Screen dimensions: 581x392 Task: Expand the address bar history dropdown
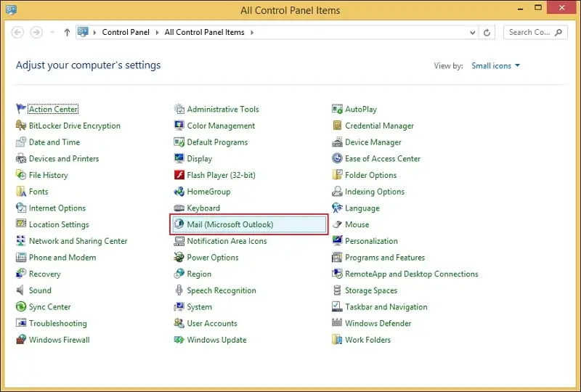[473, 33]
